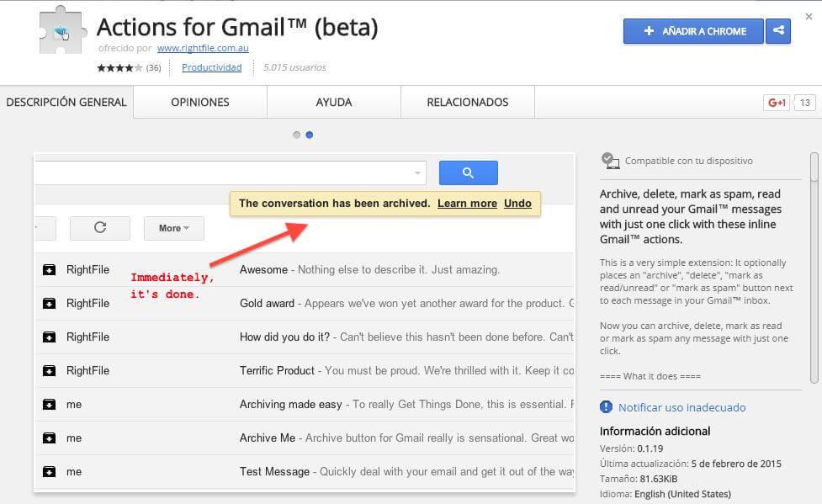
Task: Click archive icon for Archiving made easy
Action: click(x=49, y=404)
